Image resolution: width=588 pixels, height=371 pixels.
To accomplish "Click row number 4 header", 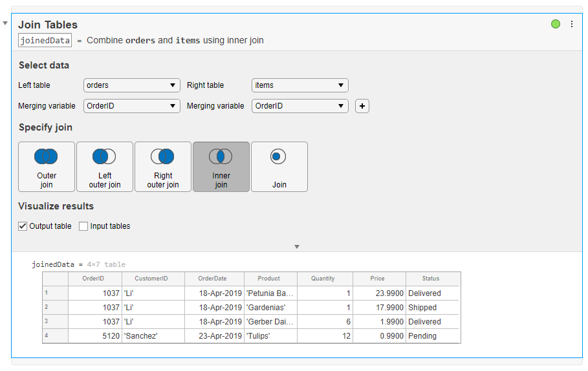I will (x=55, y=336).
